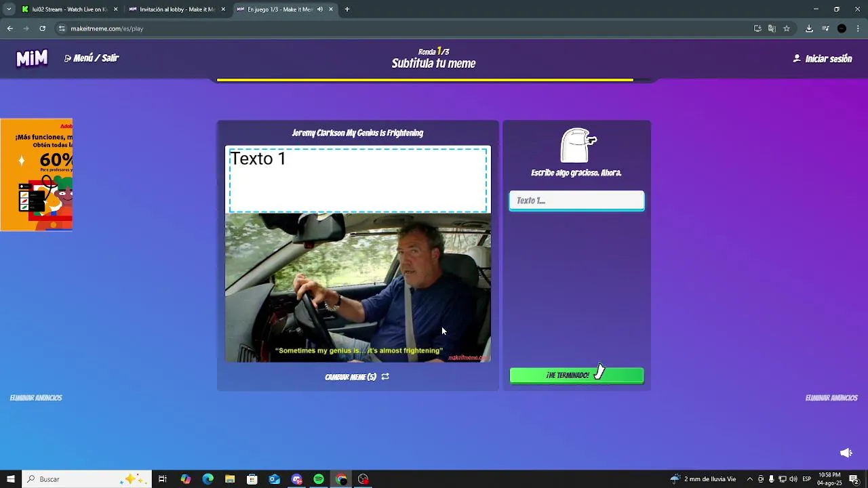Open Discord from taskbar
Image resolution: width=868 pixels, height=488 pixels.
pos(296,479)
